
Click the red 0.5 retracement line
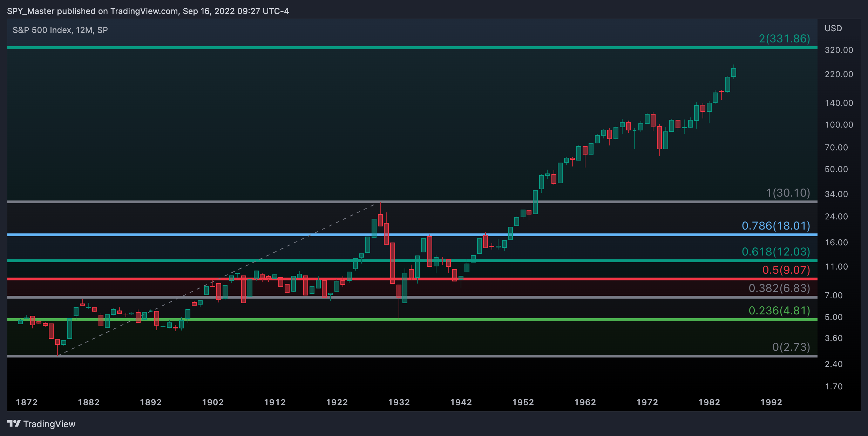click(412, 279)
